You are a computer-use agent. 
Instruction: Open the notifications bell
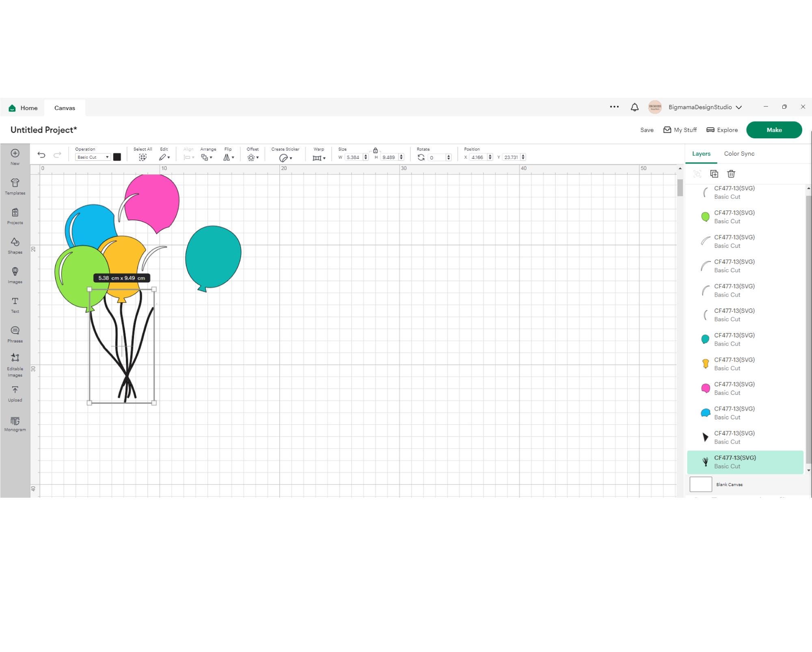635,107
